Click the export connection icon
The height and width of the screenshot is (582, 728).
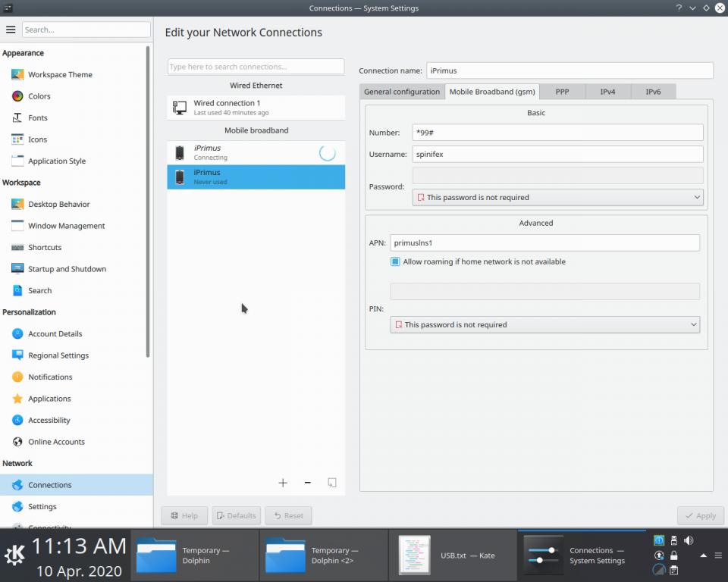coord(331,483)
